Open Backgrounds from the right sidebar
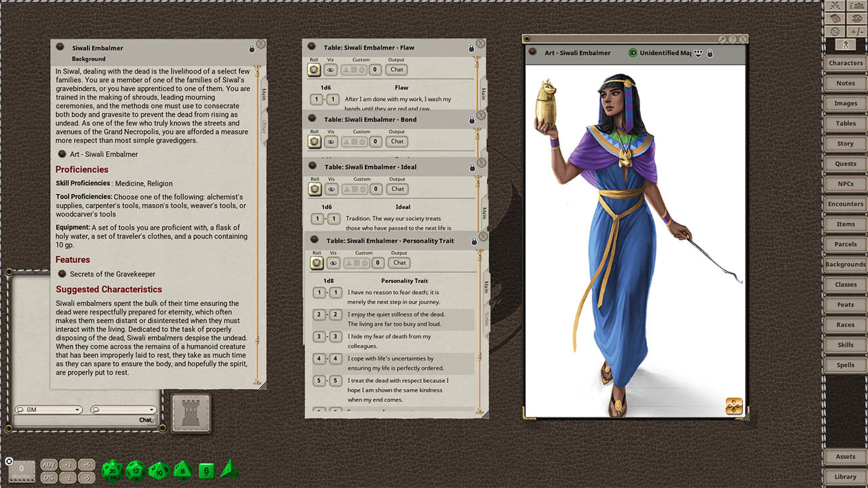 845,264
